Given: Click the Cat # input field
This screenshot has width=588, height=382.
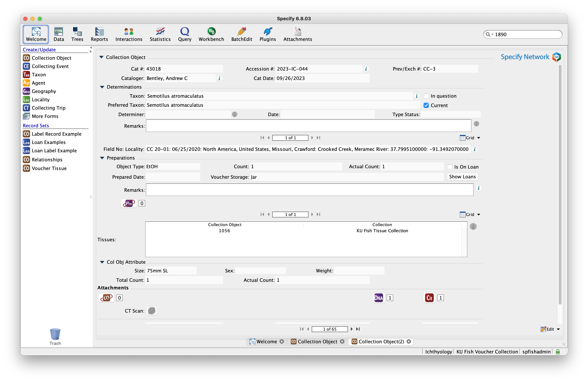Looking at the screenshot, I should [184, 69].
